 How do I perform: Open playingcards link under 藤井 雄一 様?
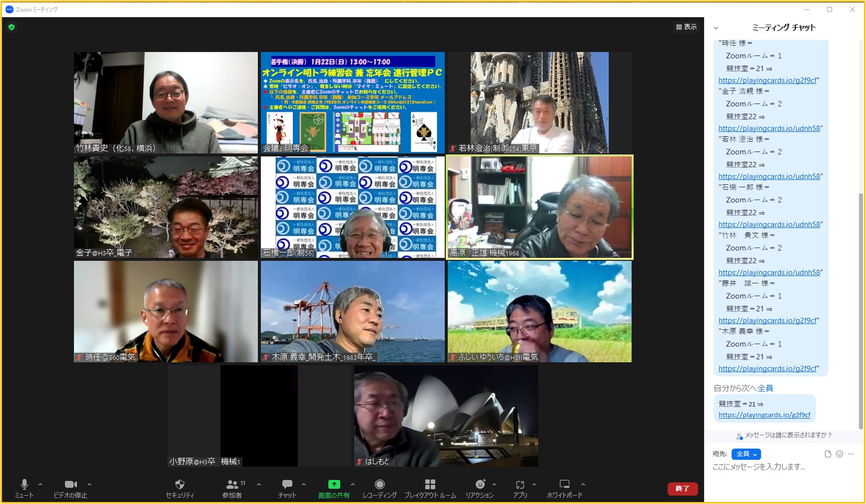[x=767, y=320]
